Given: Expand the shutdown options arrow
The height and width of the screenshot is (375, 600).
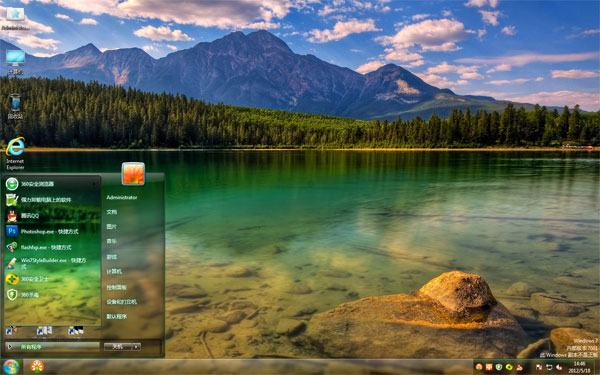Looking at the screenshot, I should (x=136, y=347).
